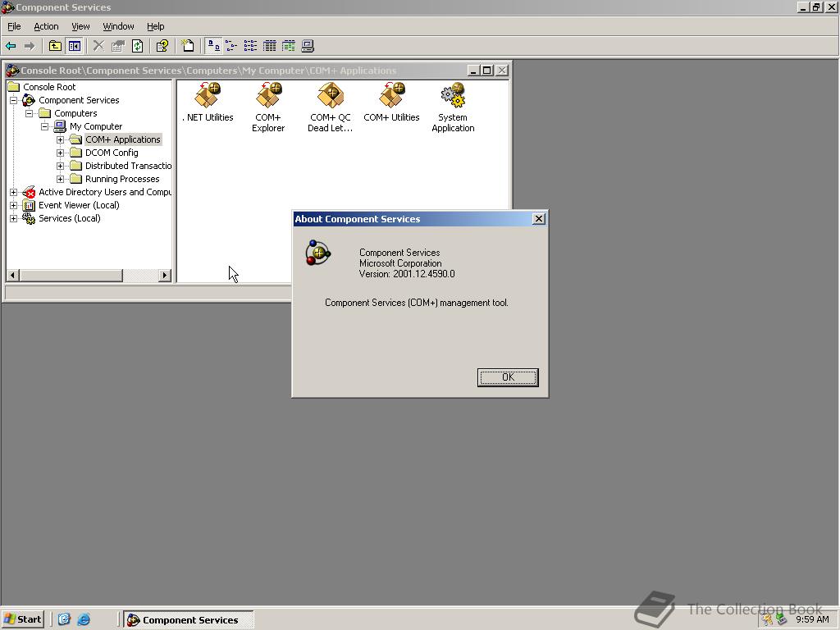Launch Internet Explorer from quick launch

pos(84,619)
